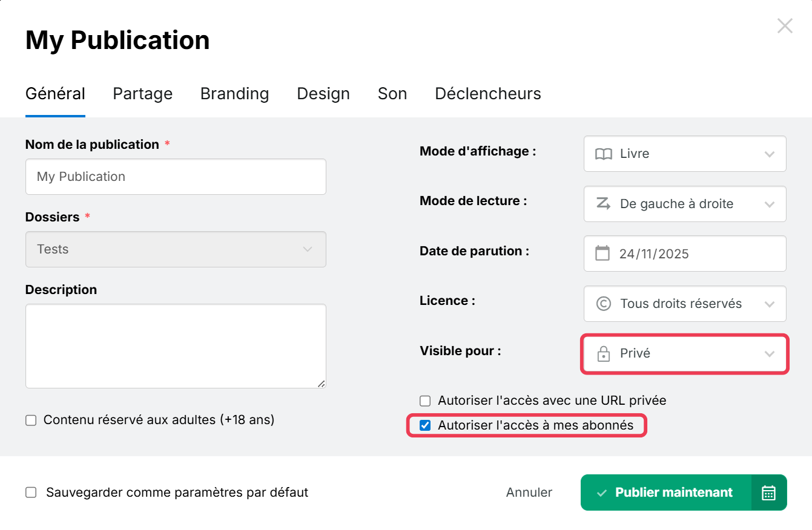Click the 'Livre' display mode value
This screenshot has height=530, width=812.
pyautogui.click(x=635, y=154)
